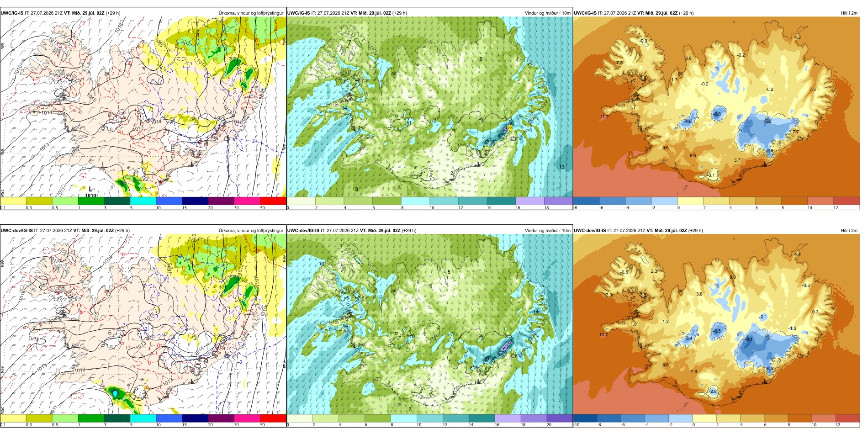
Task: Click the -8.1 temperature label on UWC-dev map
Action: (748, 339)
